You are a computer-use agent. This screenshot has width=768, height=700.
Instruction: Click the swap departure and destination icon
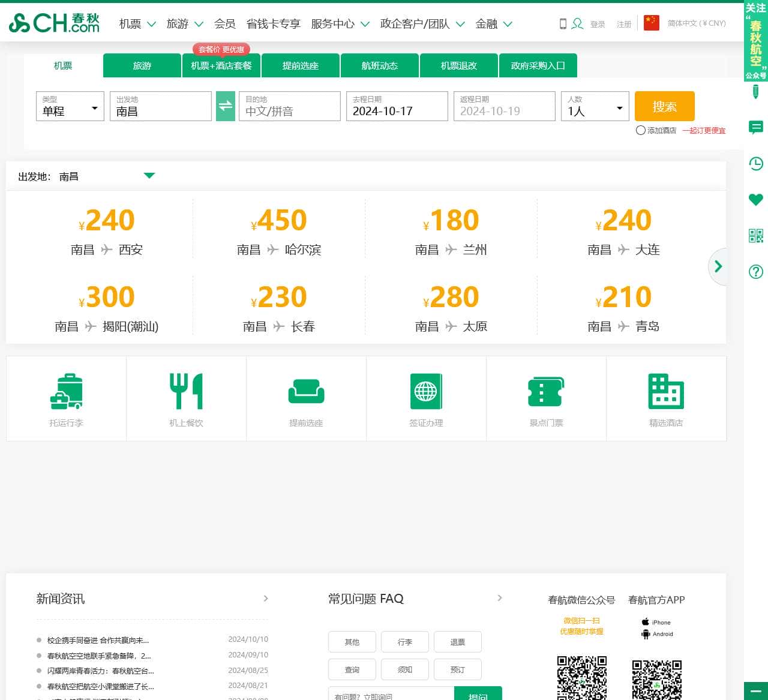(x=225, y=106)
